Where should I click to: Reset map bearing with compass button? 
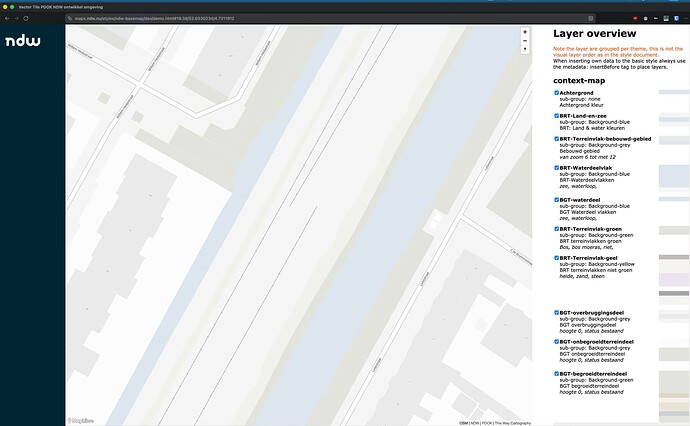(525, 49)
